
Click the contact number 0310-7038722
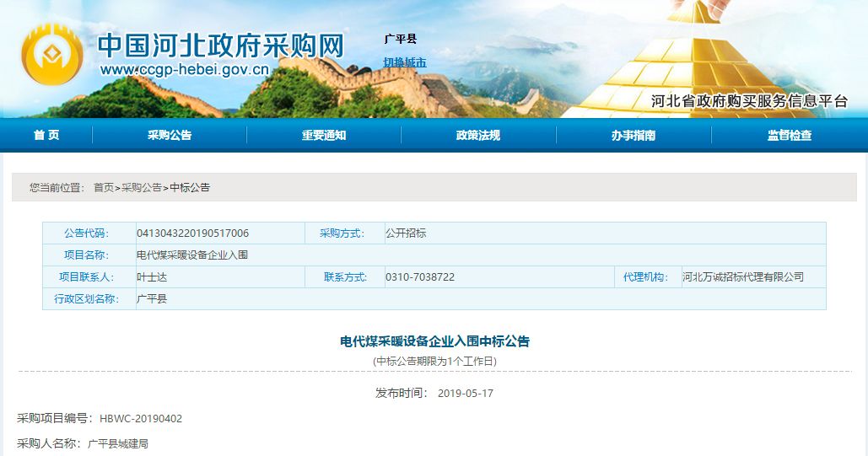tap(420, 277)
